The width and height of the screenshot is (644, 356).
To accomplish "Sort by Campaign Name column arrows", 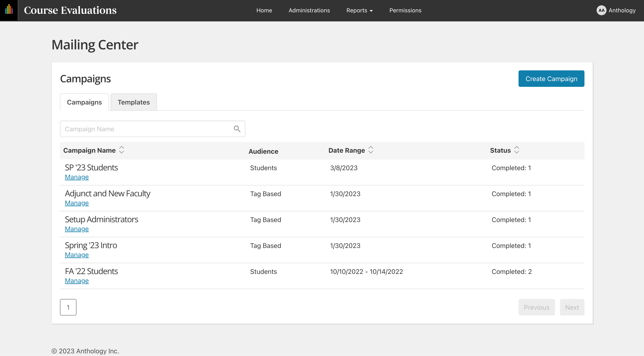I will tap(122, 150).
